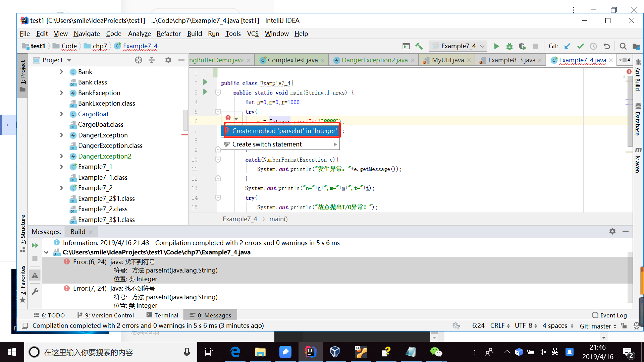
Task: Open the Analyze menu
Action: click(139, 34)
